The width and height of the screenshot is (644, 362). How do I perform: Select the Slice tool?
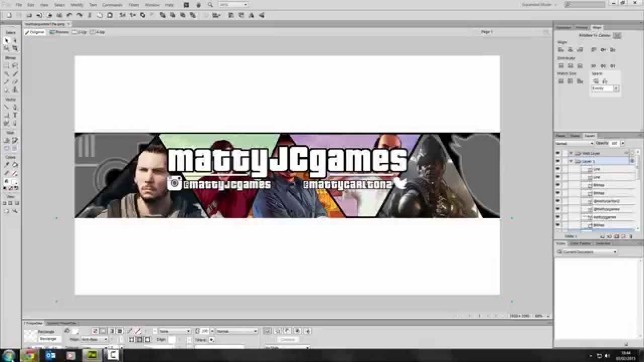coord(15,140)
